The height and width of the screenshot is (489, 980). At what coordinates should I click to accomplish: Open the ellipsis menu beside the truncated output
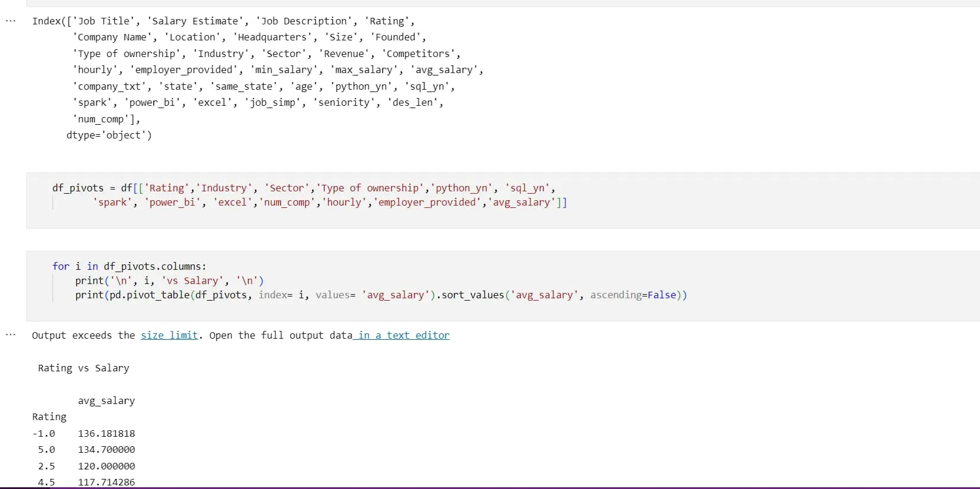coord(10,335)
